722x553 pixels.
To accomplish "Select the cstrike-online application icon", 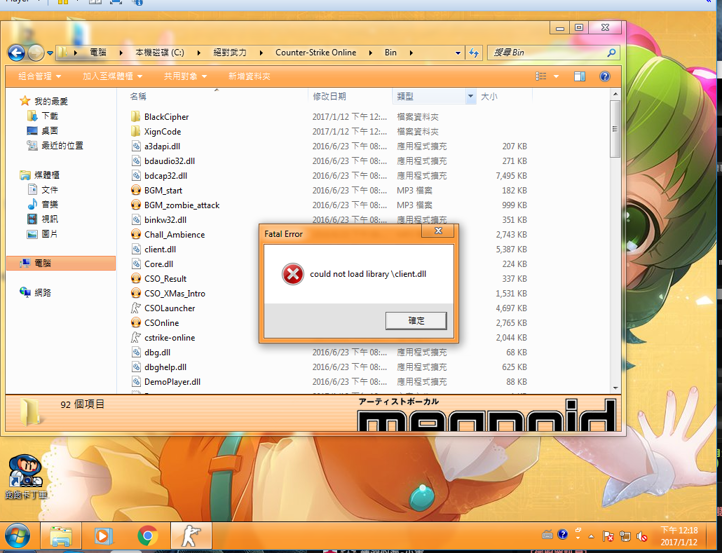I will pos(136,338).
